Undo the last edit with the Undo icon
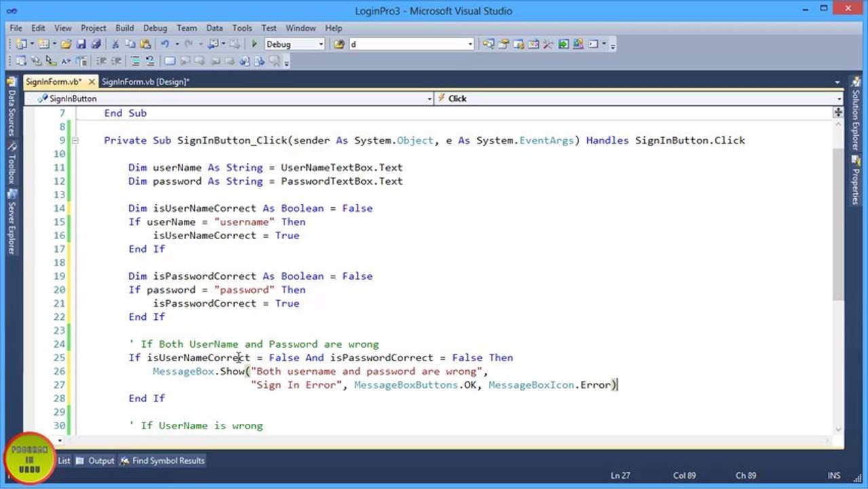 coord(164,44)
